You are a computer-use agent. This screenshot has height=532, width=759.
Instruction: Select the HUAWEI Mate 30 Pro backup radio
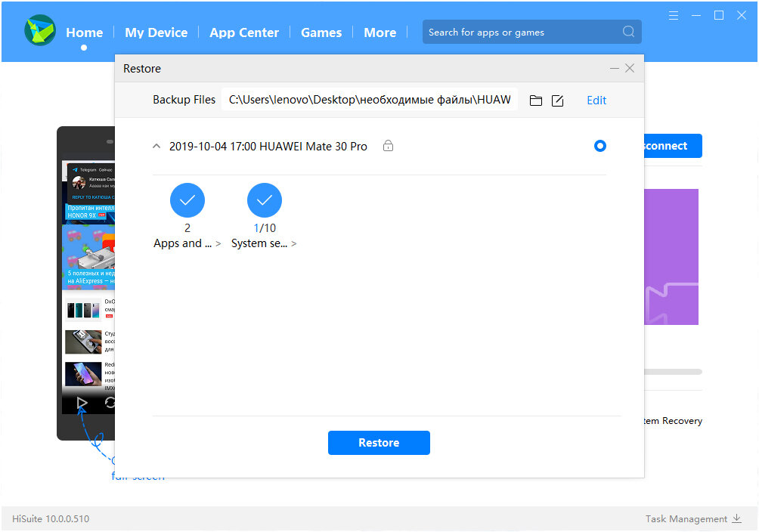coord(599,146)
